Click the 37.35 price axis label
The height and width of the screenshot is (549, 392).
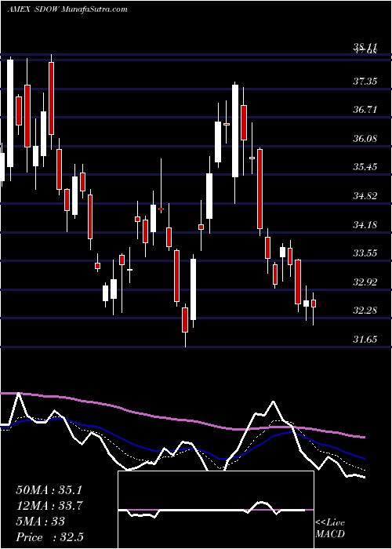pos(365,82)
